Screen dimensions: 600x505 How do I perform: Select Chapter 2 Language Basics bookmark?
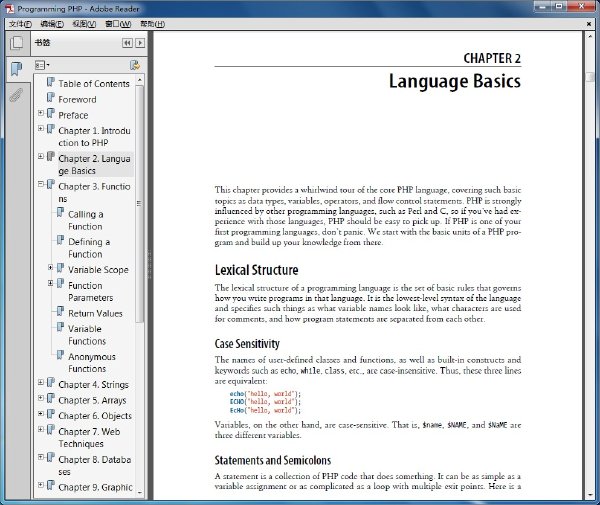94,165
